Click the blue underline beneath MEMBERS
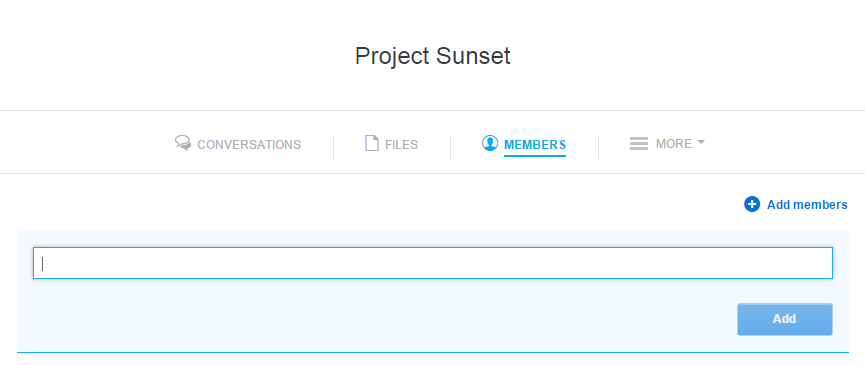Image resolution: width=865 pixels, height=365 pixels. 535,156
